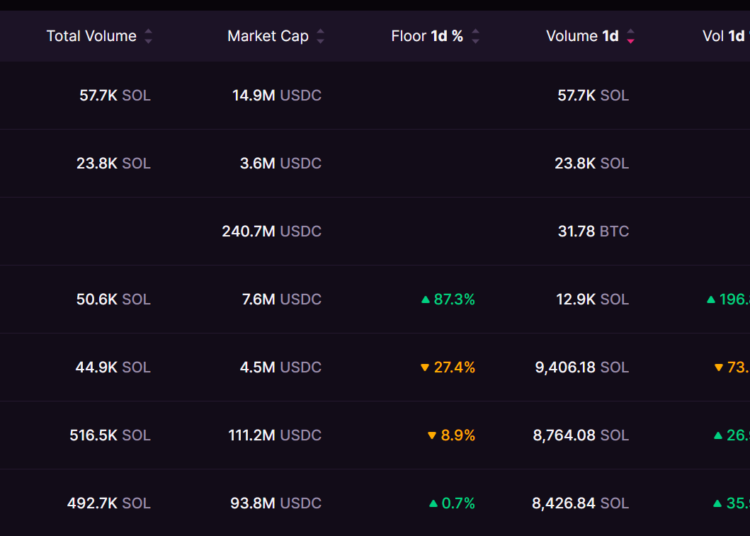Click the green up triangle next to 0.7%
This screenshot has height=536, width=750.
pyautogui.click(x=433, y=504)
